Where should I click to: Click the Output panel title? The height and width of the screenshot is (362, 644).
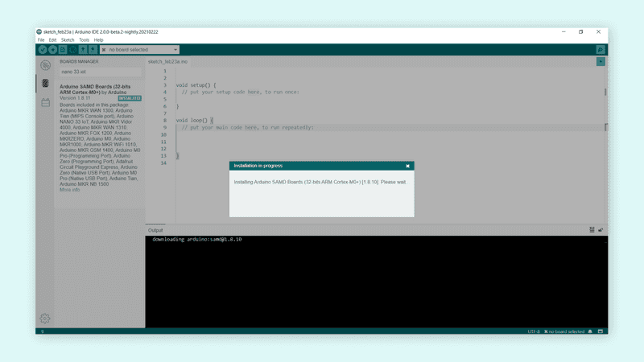click(155, 230)
